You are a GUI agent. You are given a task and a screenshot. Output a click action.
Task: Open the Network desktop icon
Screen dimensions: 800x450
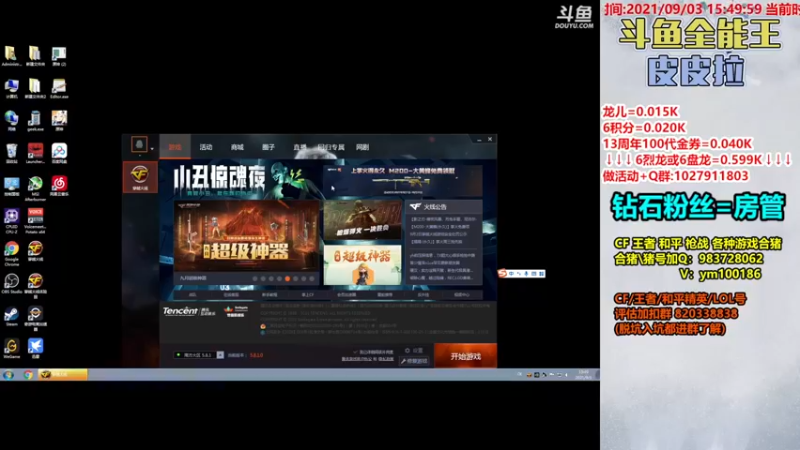11,120
